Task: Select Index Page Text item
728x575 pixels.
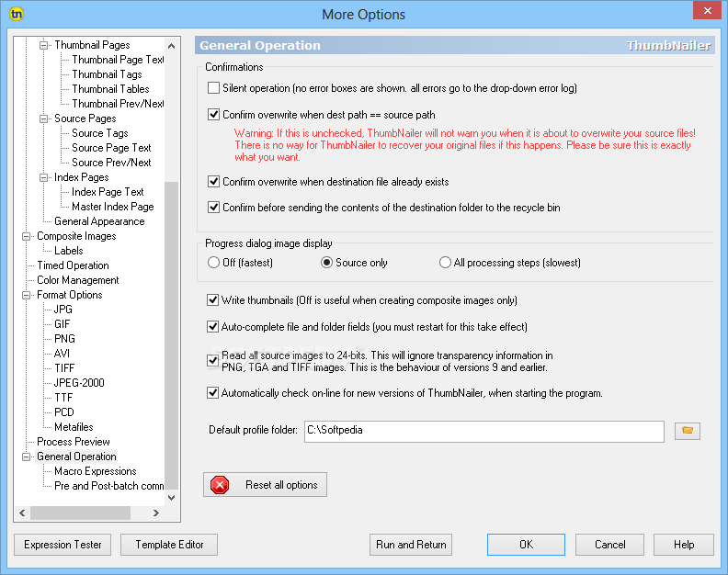Action: pyautogui.click(x=108, y=192)
